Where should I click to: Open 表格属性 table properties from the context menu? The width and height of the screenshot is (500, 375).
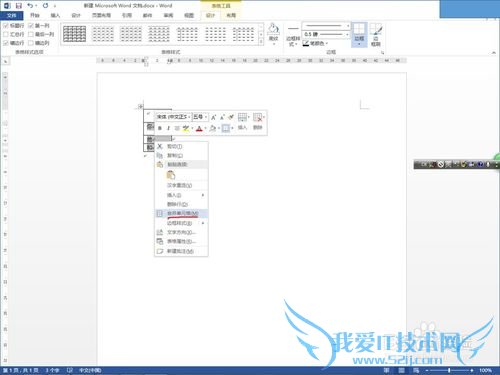(x=181, y=241)
